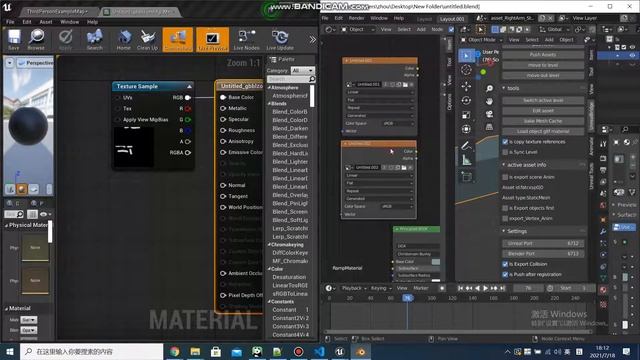The width and height of the screenshot is (640, 360).
Task: Toggle 'is copy texture references' checkbox
Action: [505, 142]
